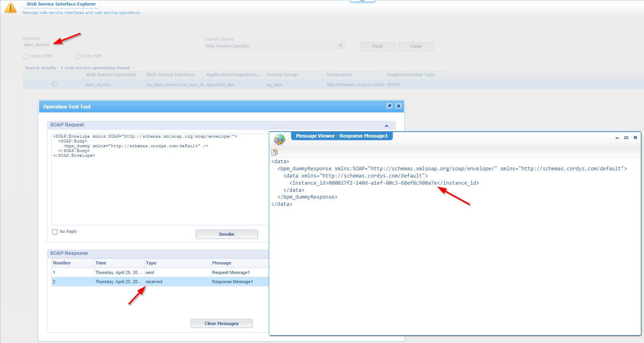Click the operation icon in bpm_dummy result row
The width and height of the screenshot is (644, 343).
pyautogui.click(x=55, y=84)
